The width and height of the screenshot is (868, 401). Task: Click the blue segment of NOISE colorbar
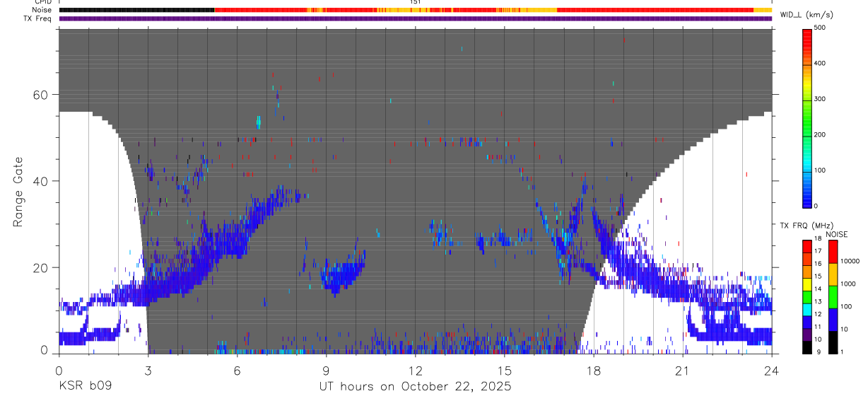(833, 320)
